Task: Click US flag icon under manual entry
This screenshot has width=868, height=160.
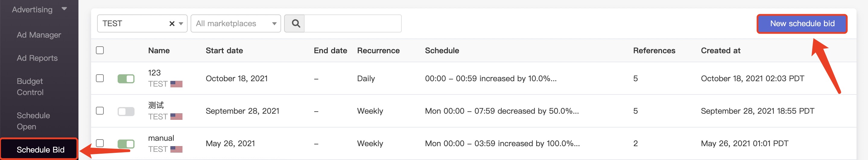Action: tap(176, 149)
